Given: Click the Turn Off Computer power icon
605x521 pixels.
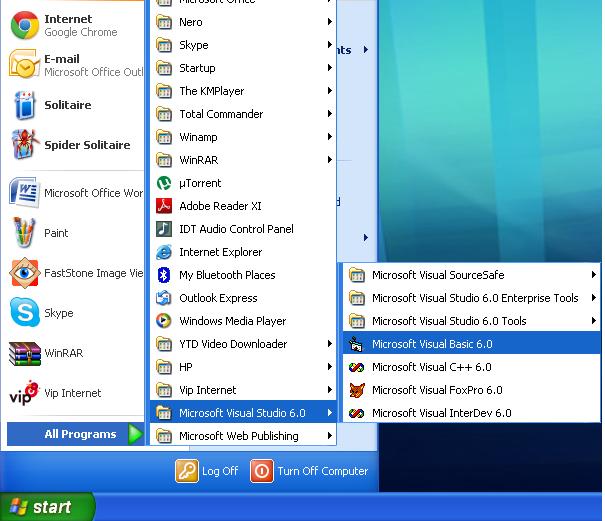Looking at the screenshot, I should [x=262, y=471].
